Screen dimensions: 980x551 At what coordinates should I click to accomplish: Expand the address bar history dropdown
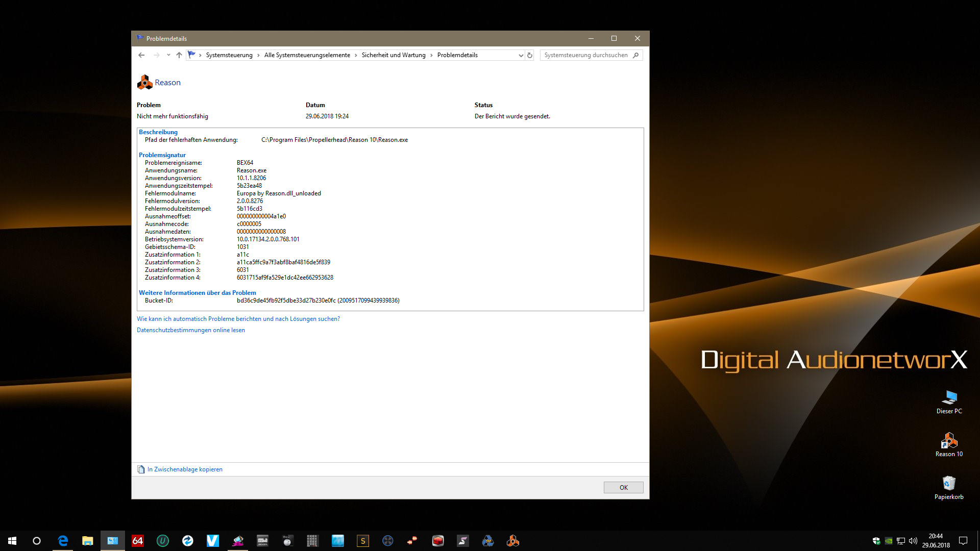click(521, 55)
